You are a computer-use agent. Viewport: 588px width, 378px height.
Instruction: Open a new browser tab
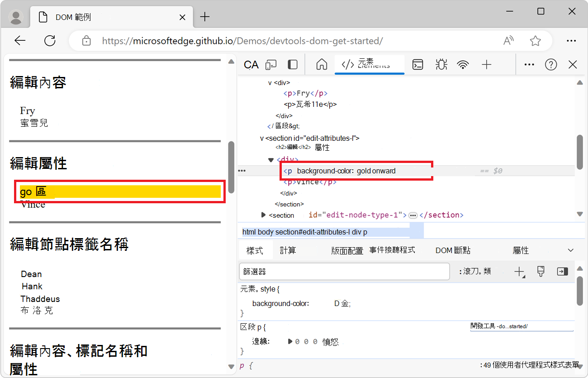[x=205, y=17]
